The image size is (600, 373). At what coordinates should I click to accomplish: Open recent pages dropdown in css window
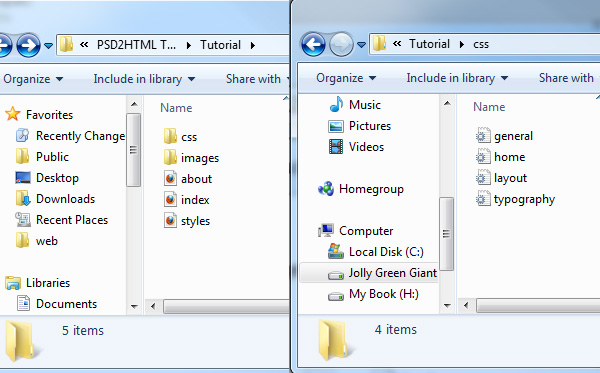[361, 45]
